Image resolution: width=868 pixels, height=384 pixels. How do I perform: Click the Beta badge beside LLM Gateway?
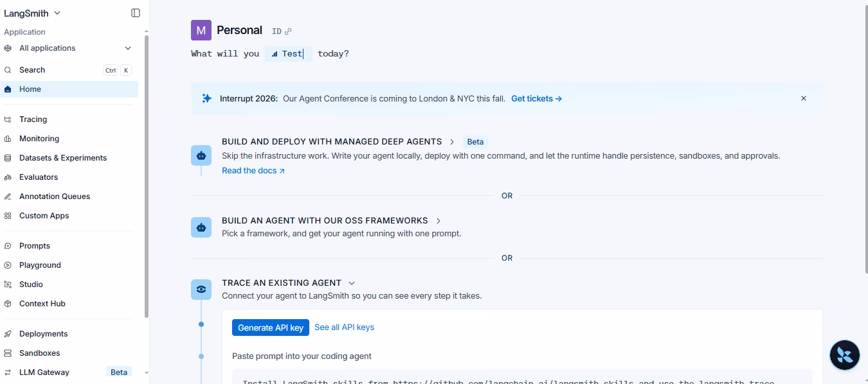119,372
